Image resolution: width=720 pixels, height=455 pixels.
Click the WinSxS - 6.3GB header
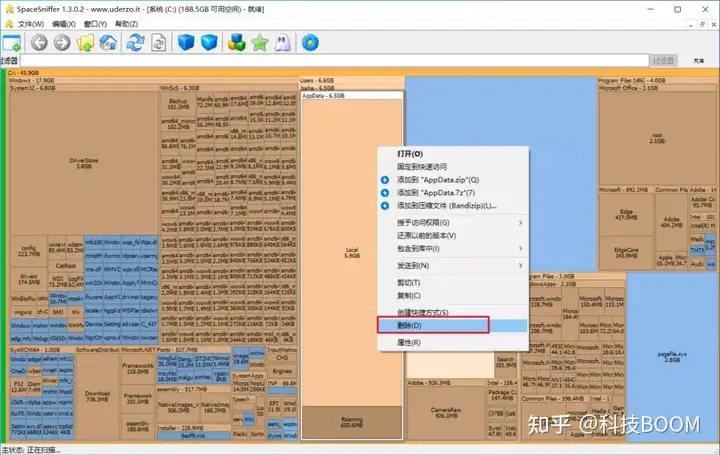point(228,88)
